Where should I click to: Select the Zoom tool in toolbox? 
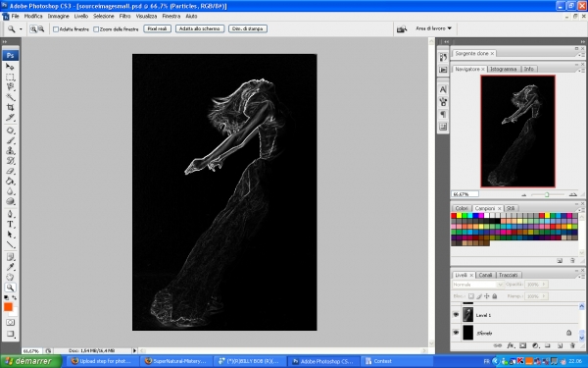click(10, 288)
